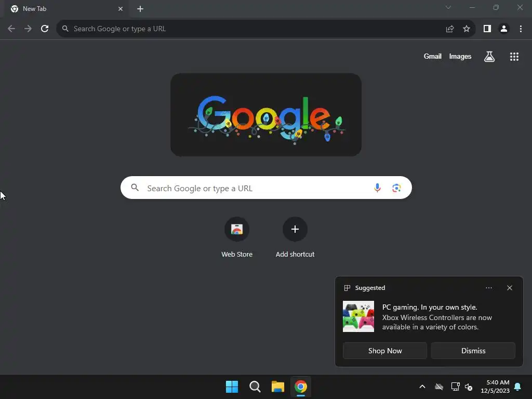Click "PC gaming. In your own style." text
This screenshot has width=532, height=399.
(x=430, y=307)
